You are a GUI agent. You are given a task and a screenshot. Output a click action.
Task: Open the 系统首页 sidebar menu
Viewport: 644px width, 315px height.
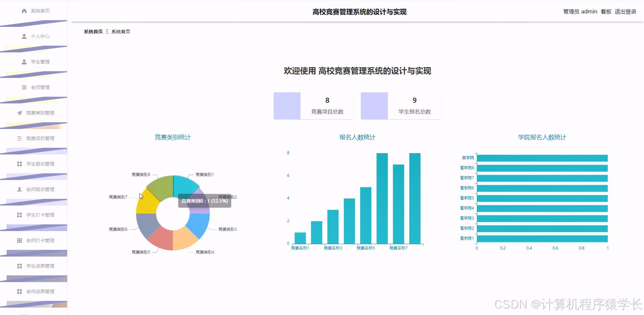click(x=34, y=11)
